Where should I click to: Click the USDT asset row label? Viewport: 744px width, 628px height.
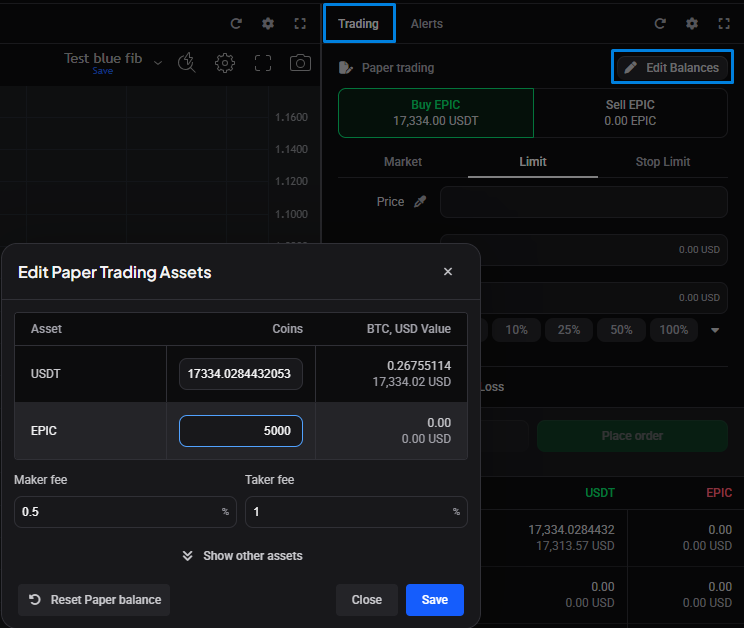coord(46,374)
